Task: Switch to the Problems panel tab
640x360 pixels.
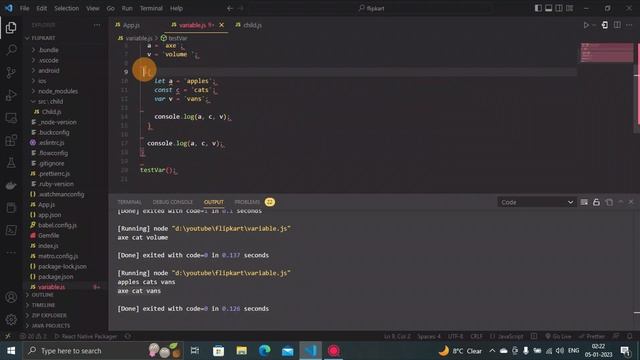Action: (247, 202)
